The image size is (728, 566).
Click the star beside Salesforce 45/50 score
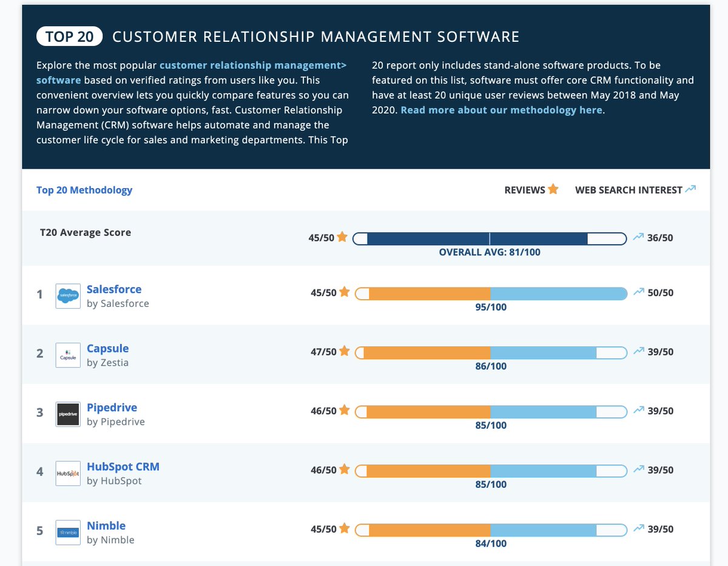[345, 292]
